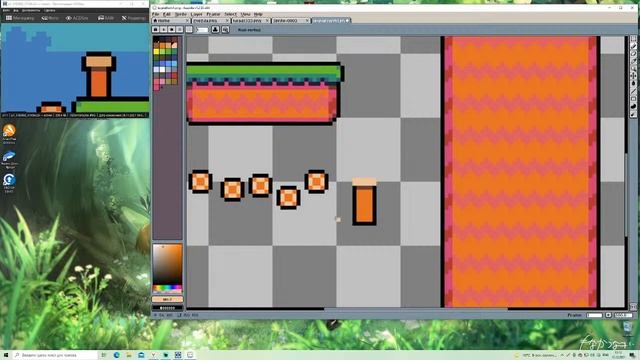Click the first toolbar button in the image viewer
Viewport: 640px width, 360px height.
[20, 18]
